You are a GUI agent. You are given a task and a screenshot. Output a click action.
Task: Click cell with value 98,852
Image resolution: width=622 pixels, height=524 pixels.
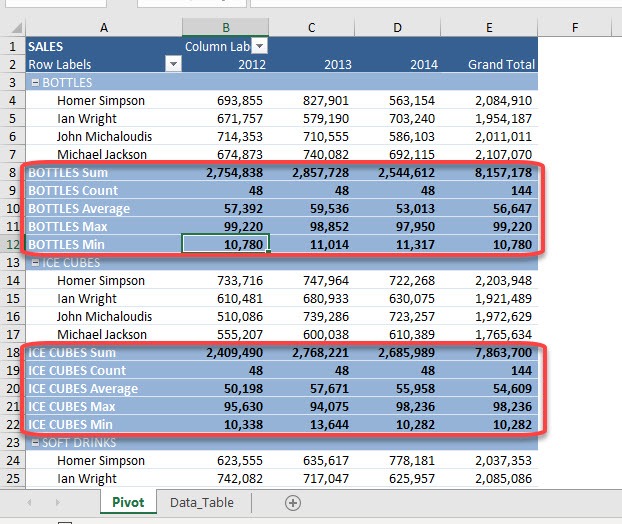click(311, 226)
